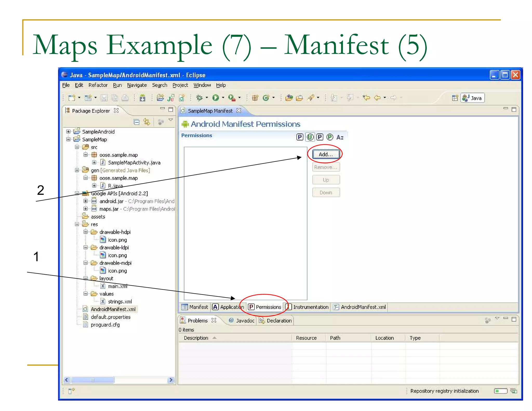Click Collapse All in Package Explorer
Screen dimensions: 532x411
(136, 122)
